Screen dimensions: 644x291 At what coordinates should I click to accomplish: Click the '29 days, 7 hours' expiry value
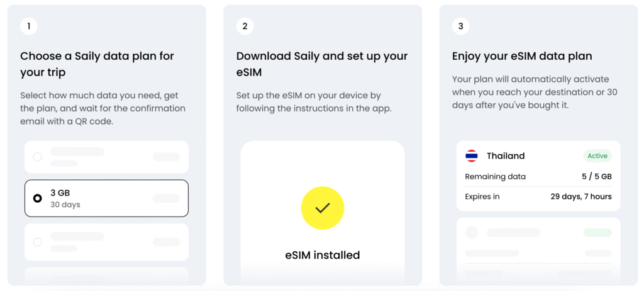coord(580,197)
